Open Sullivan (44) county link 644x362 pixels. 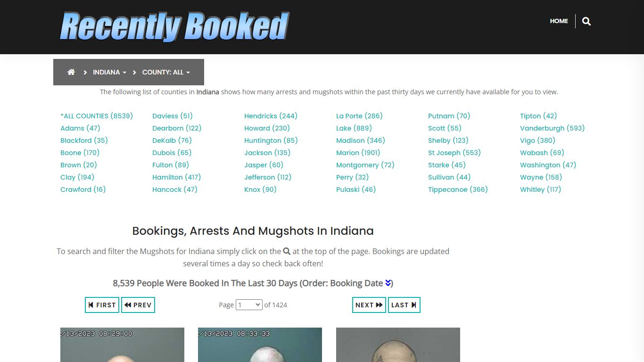tap(449, 177)
